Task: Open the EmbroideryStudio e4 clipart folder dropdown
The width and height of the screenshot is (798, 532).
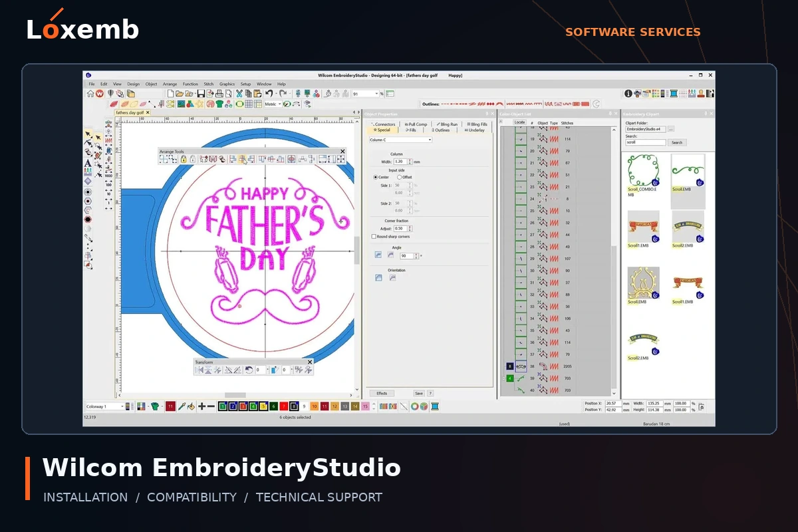Action: [x=646, y=129]
